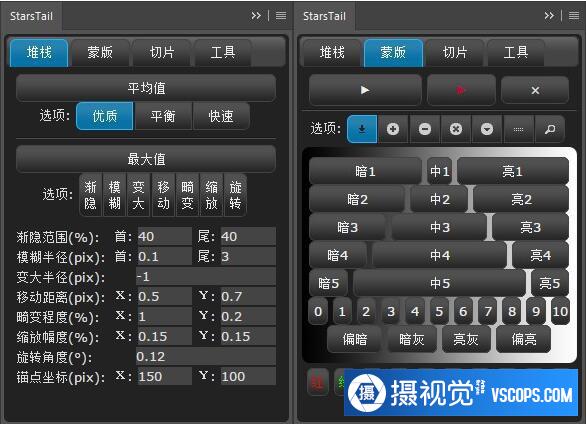Click zone button 0

318,311
